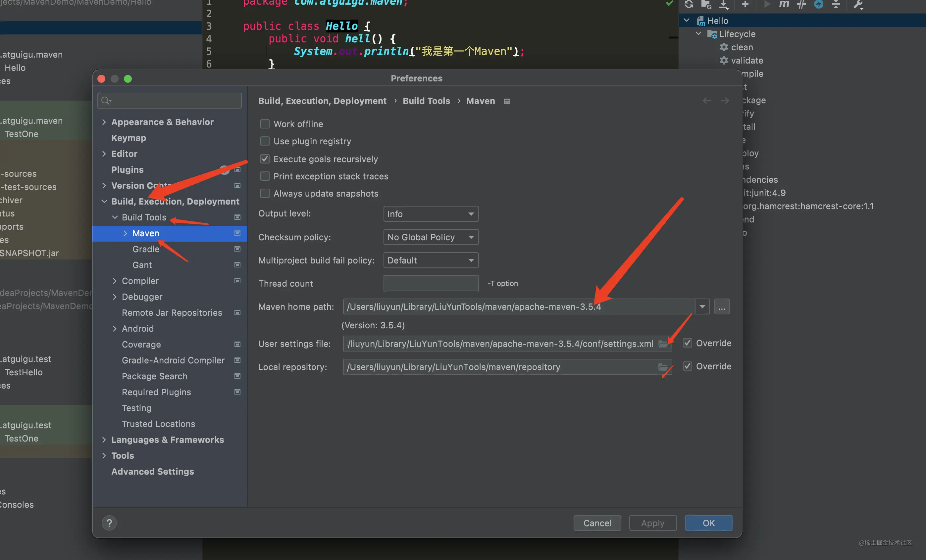Click the Cancel button

pyautogui.click(x=597, y=523)
